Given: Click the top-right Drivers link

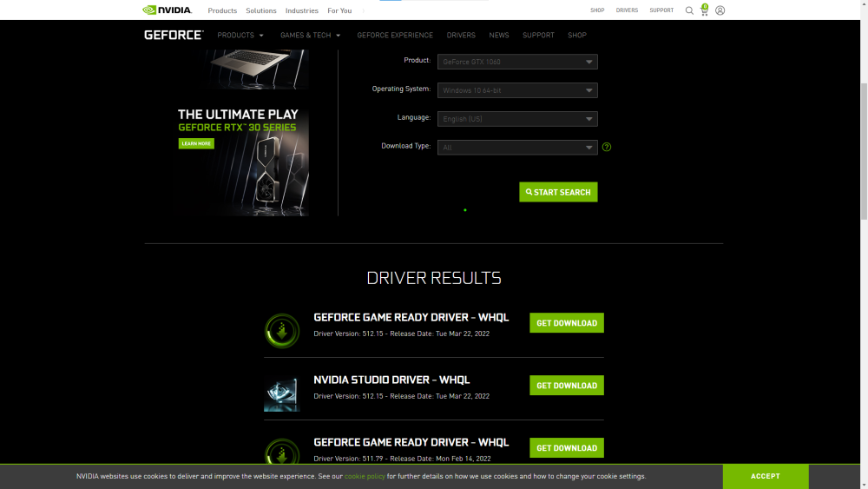Looking at the screenshot, I should 627,10.
